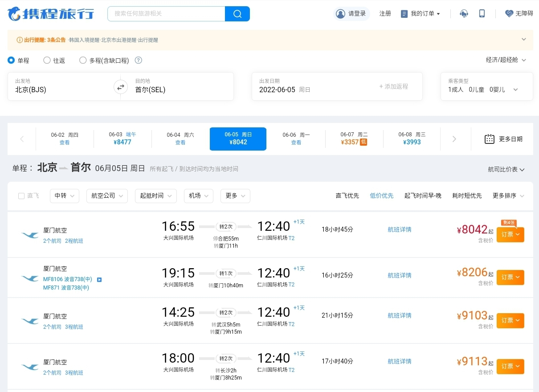Open 航班详情 for the 14:25 flight

(400, 316)
